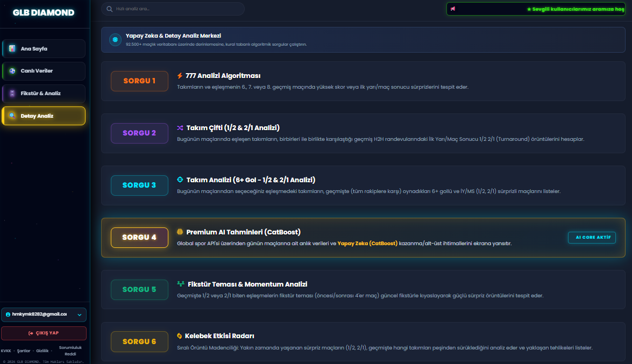Click the crosshair icon beside Takım Analizi
Viewport: 632px width, 364px height.
180,180
